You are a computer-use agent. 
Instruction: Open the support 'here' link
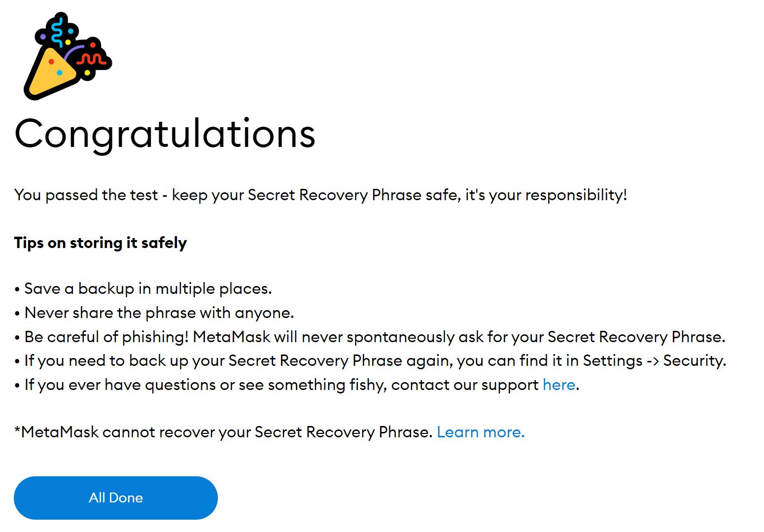pyautogui.click(x=559, y=385)
